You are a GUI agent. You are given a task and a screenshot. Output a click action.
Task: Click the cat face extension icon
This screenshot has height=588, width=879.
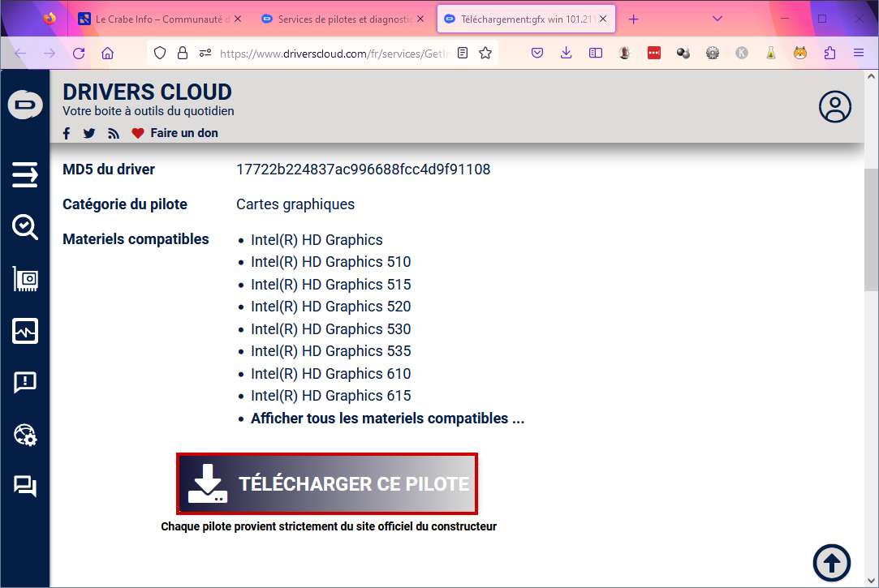point(800,54)
